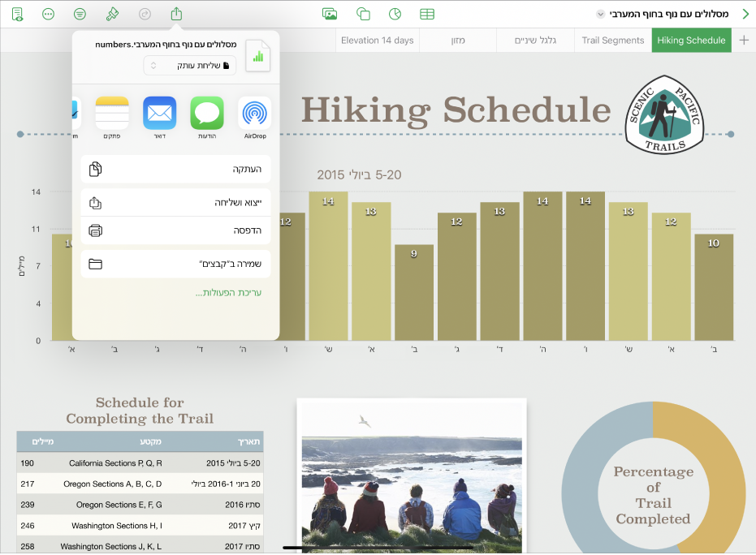756x555 pixels.
Task: Insert a chart from toolbar
Action: pyautogui.click(x=395, y=15)
